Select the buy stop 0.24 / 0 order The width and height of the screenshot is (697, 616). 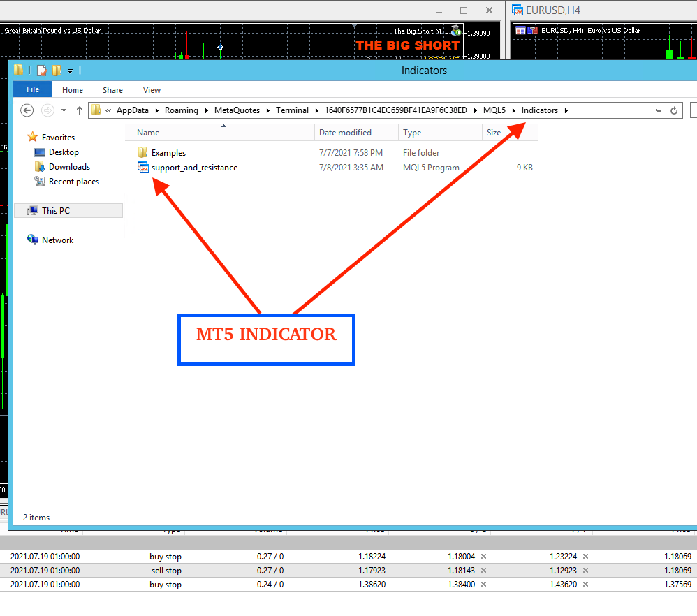[348, 585]
